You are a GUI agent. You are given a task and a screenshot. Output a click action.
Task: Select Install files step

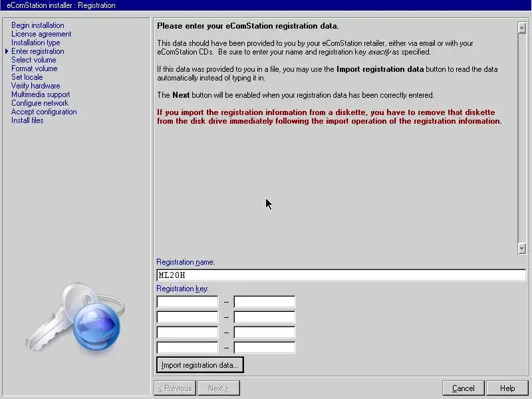click(27, 120)
